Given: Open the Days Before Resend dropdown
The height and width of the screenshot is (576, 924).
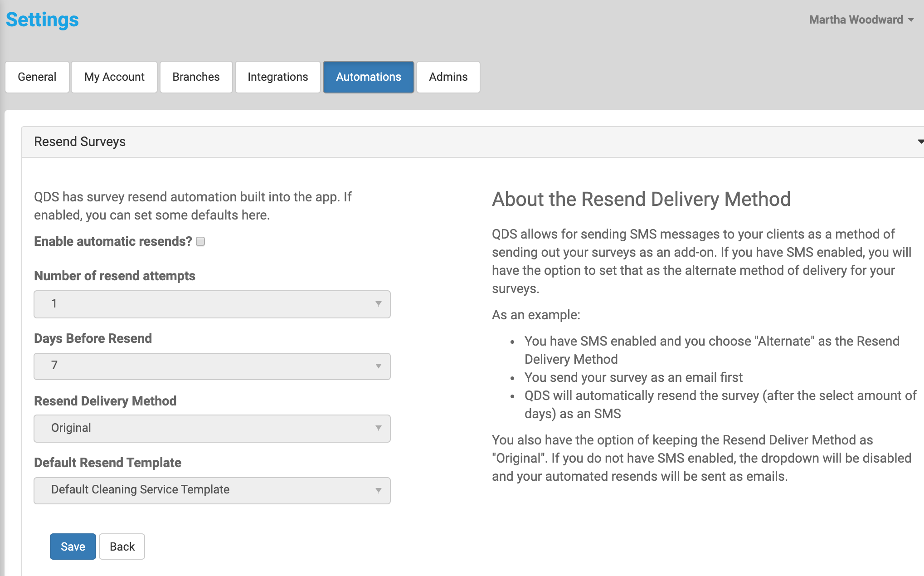Looking at the screenshot, I should (212, 366).
